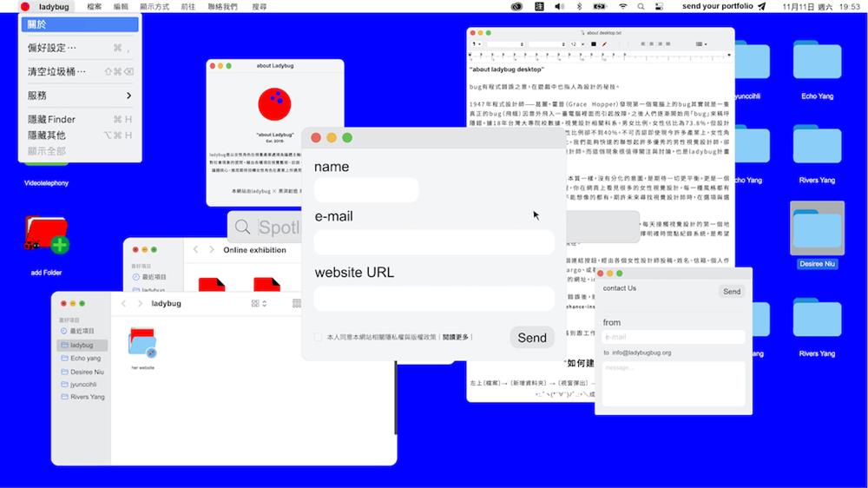Open the icon view switcher in ladybug window

[x=259, y=304]
